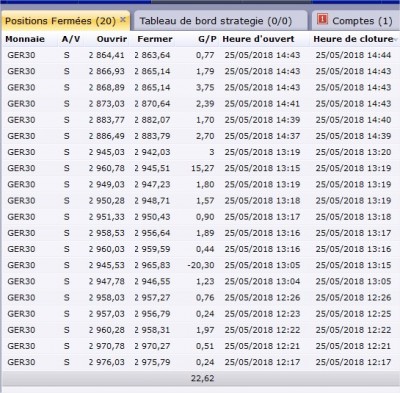Select close price 2 945,51

(152, 168)
